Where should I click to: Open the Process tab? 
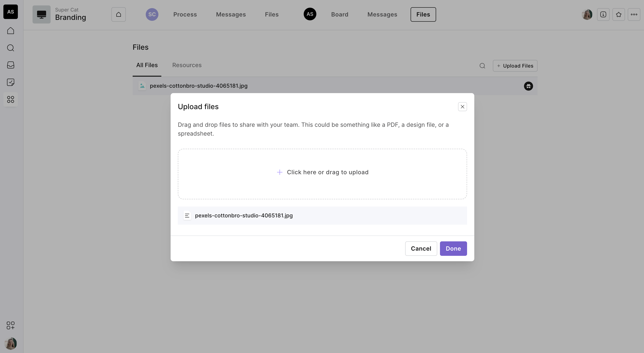(x=185, y=14)
